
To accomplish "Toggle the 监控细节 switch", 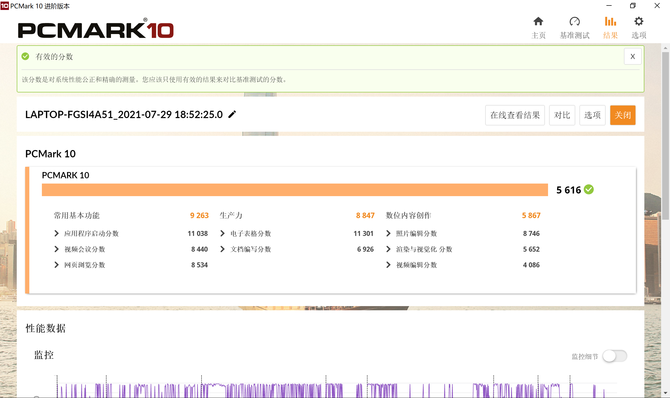I will (x=614, y=356).
